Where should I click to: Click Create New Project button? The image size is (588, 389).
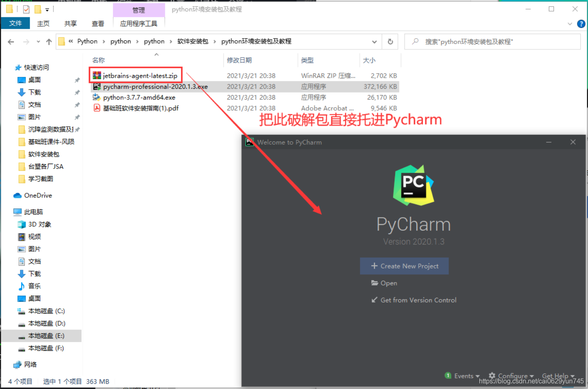point(404,266)
